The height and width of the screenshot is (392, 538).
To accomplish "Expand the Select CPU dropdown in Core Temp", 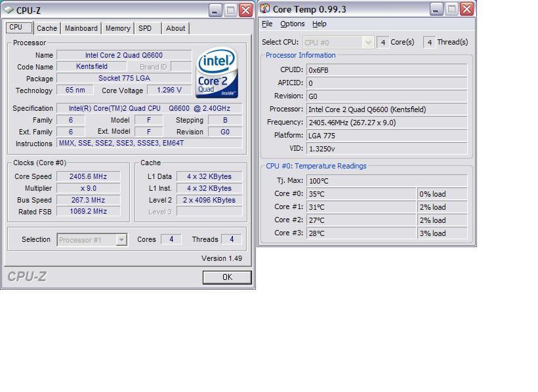I will click(x=368, y=43).
